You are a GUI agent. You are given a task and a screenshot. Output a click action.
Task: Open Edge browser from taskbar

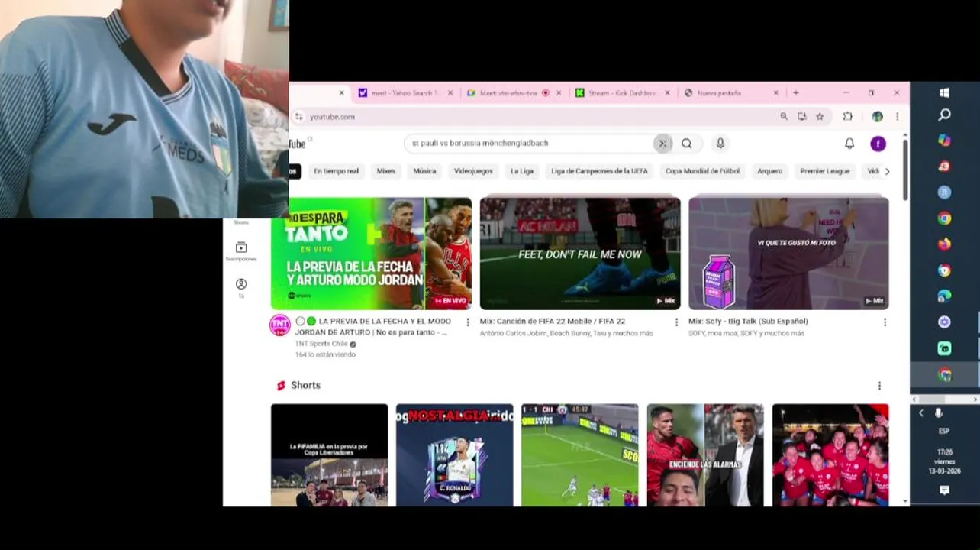(944, 296)
